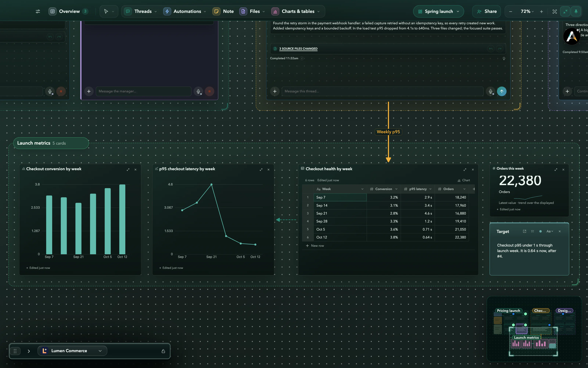
Task: Open the Aa text style dropdown on Target
Action: tap(550, 231)
